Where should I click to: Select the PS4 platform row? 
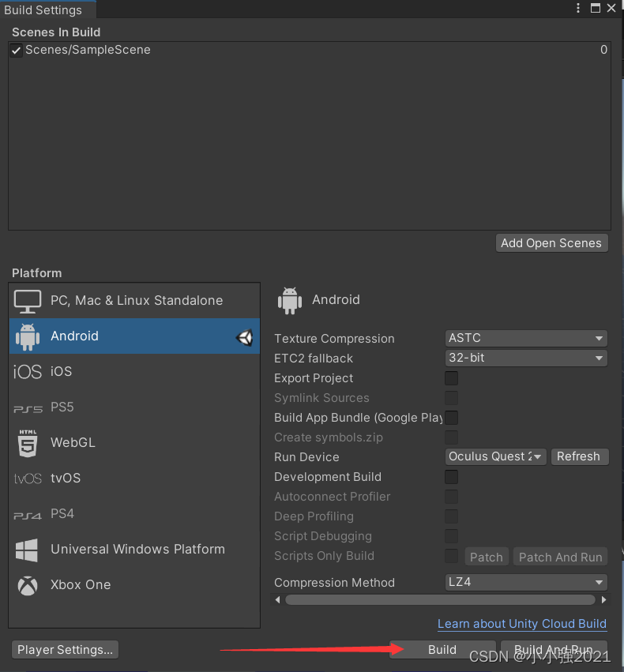tap(134, 514)
